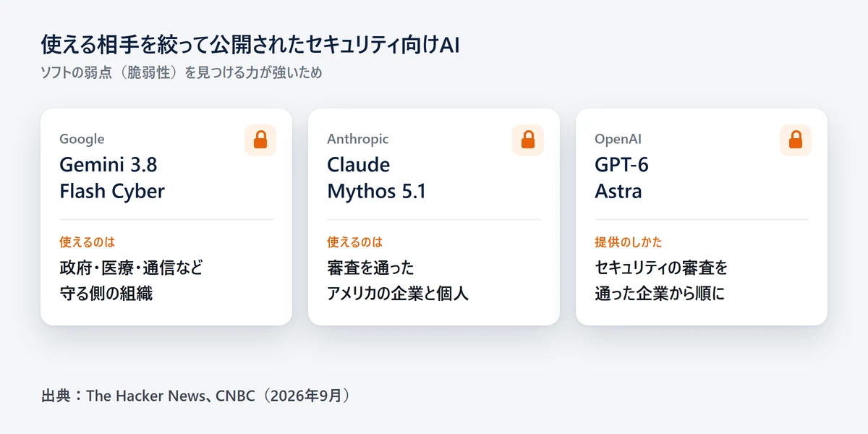The image size is (868, 434).
Task: Click the source line 出典：The Hacker News、CNBC
Action: [x=196, y=396]
